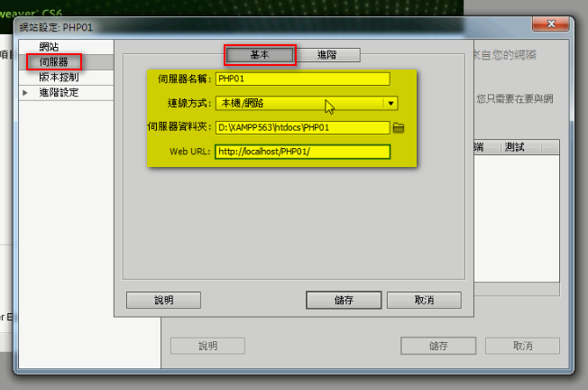Image resolution: width=588 pixels, height=390 pixels.
Task: Click 取消 in the server dialog
Action: (424, 300)
